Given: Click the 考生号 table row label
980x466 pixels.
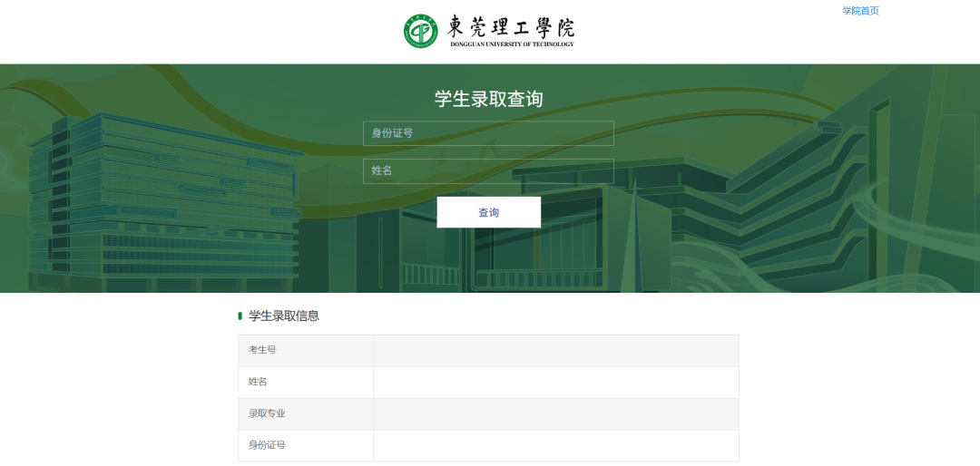Looking at the screenshot, I should click(262, 350).
